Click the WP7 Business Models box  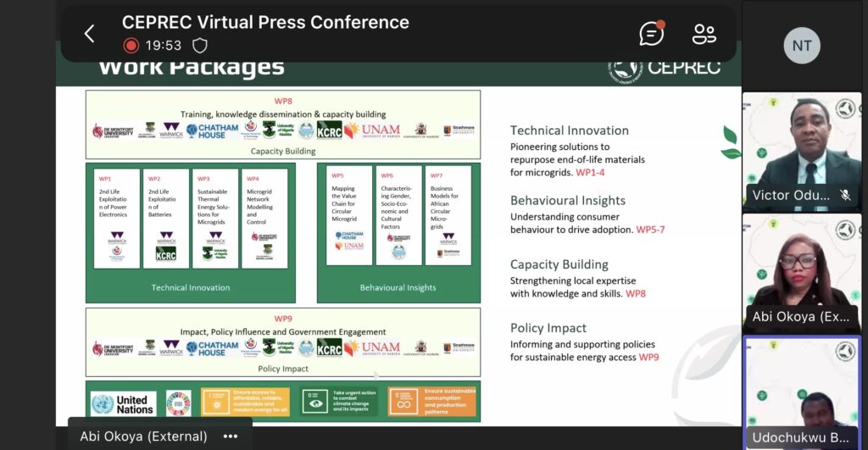pyautogui.click(x=448, y=215)
